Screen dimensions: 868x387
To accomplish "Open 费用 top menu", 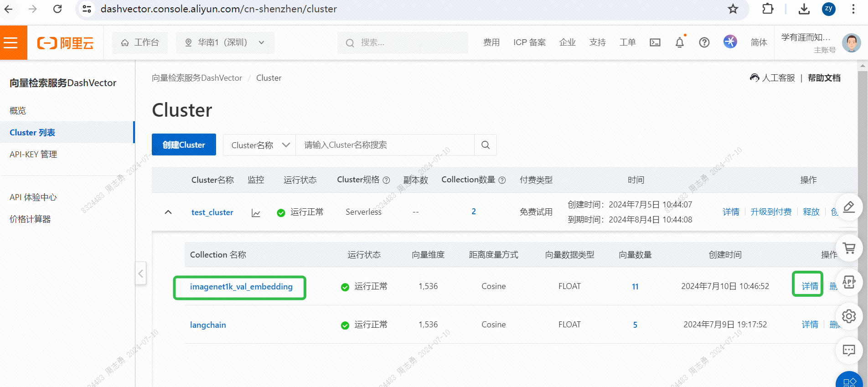I will (x=491, y=42).
